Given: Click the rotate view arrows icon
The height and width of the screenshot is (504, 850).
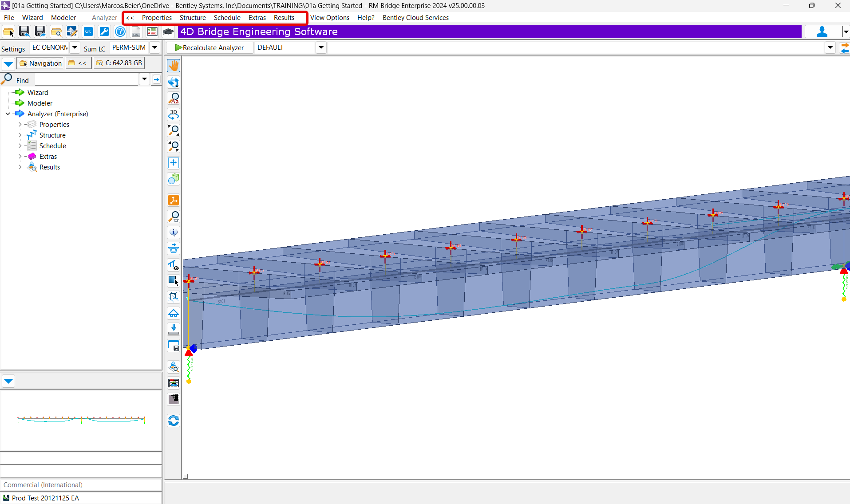Looking at the screenshot, I should pyautogui.click(x=174, y=82).
